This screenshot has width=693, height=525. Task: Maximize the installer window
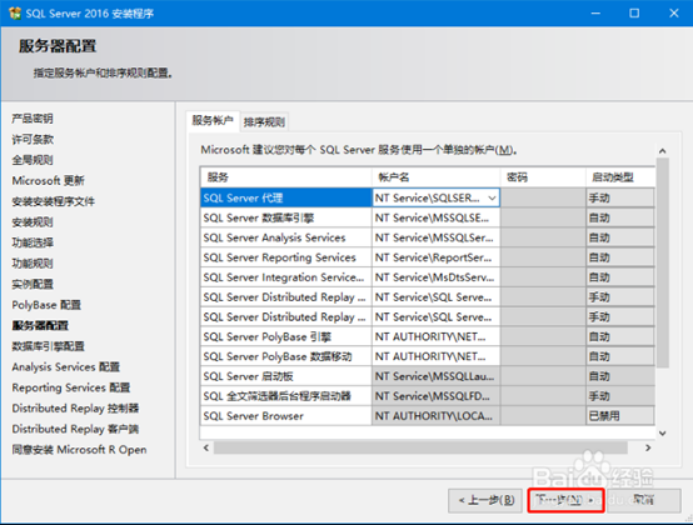click(x=634, y=13)
